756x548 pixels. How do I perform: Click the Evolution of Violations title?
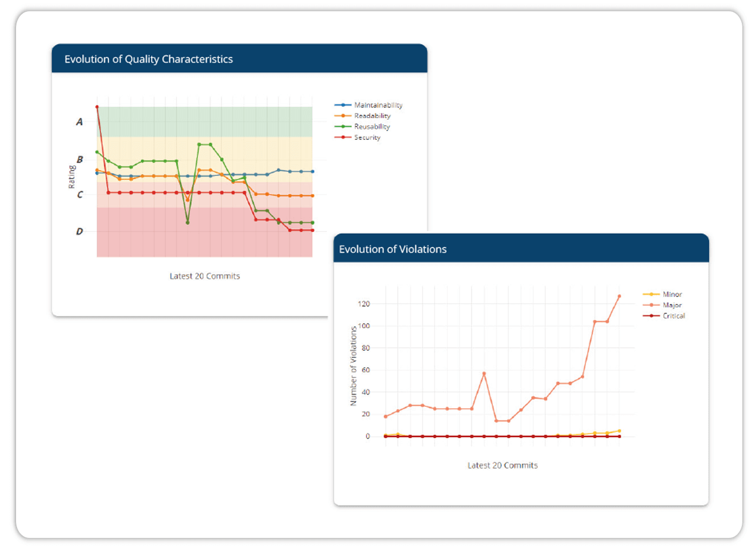tap(392, 249)
